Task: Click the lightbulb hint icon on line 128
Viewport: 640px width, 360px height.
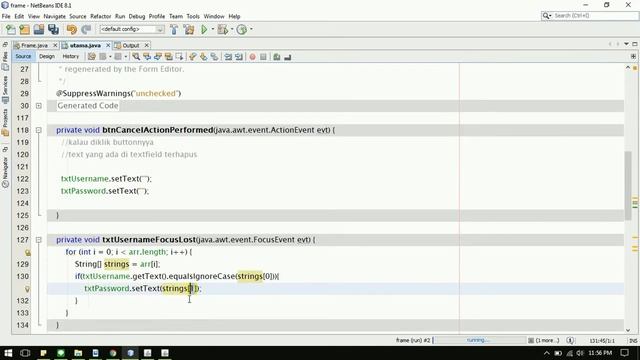Action: [27, 253]
